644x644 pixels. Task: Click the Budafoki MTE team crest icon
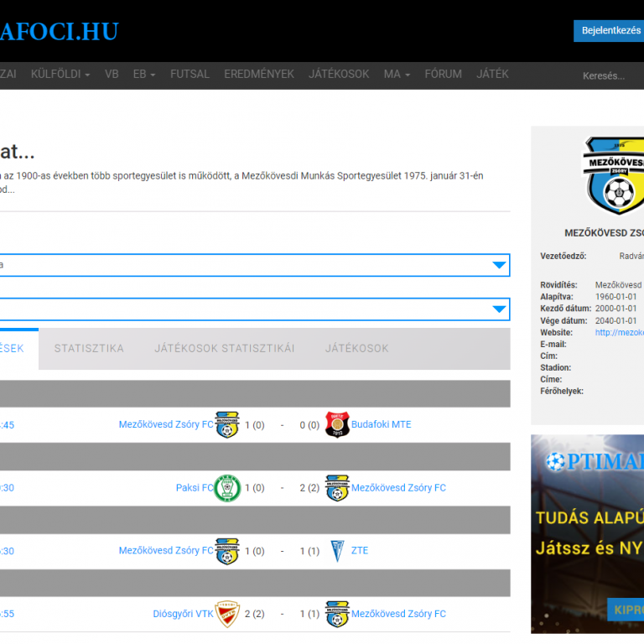[x=337, y=424]
